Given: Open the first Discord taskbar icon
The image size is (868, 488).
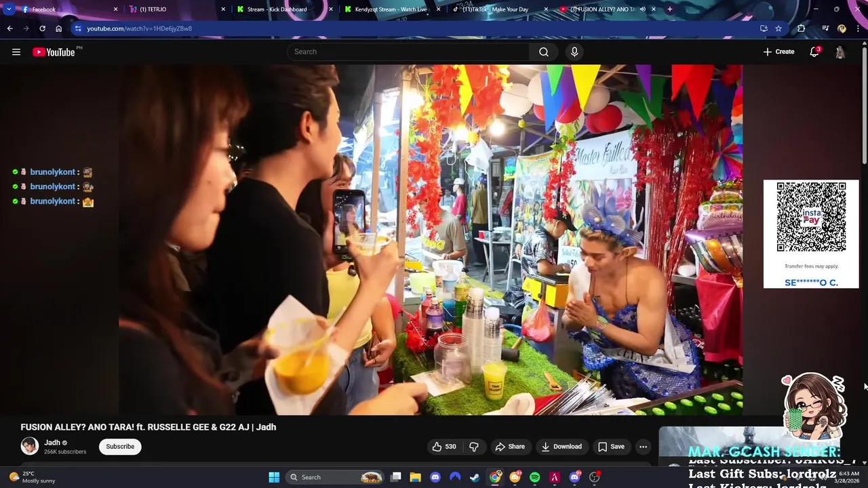Looking at the screenshot, I should click(x=435, y=477).
